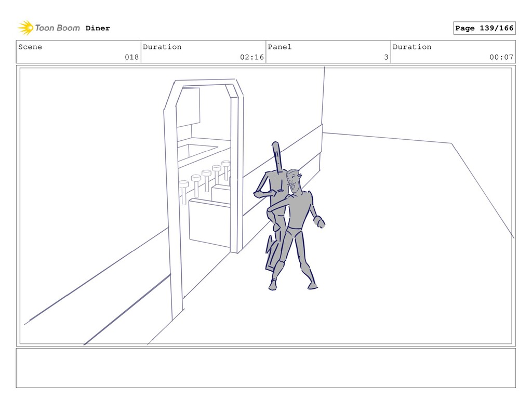Click the Scene label
Image resolution: width=532 pixels, height=412 pixels.
[x=30, y=47]
